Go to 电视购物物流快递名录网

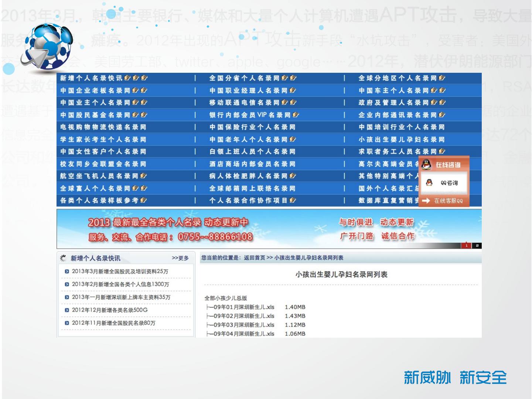(103, 127)
